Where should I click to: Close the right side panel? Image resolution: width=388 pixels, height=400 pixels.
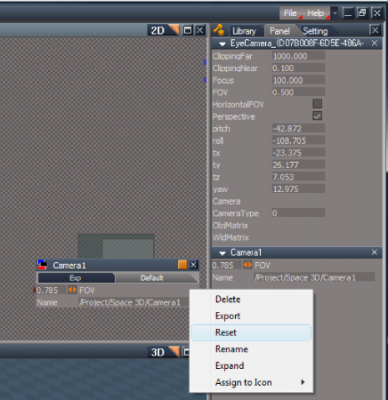pyautogui.click(x=375, y=30)
